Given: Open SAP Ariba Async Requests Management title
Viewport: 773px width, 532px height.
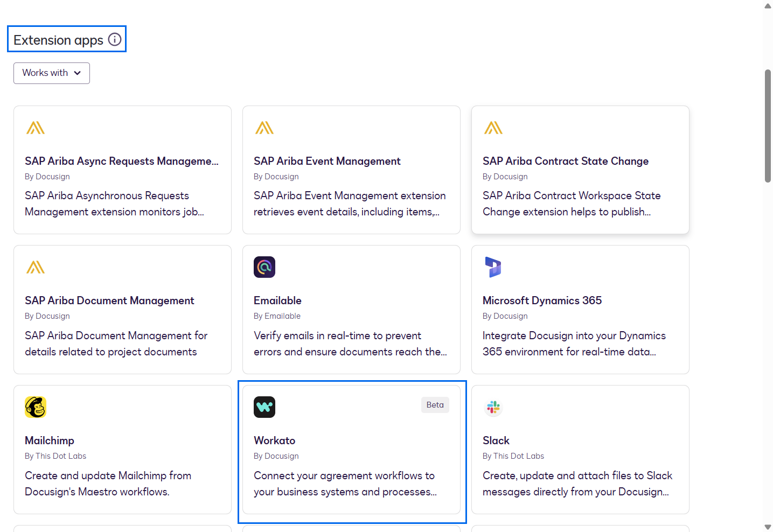Looking at the screenshot, I should point(122,161).
